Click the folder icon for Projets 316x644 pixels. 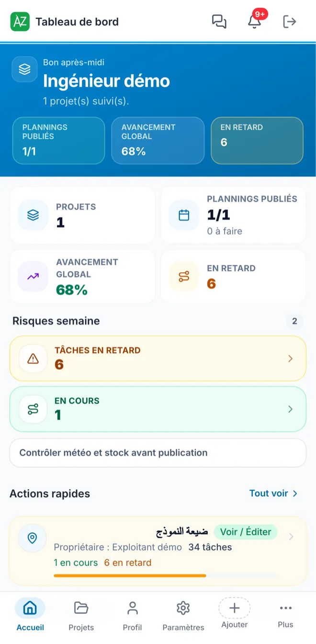point(81,608)
